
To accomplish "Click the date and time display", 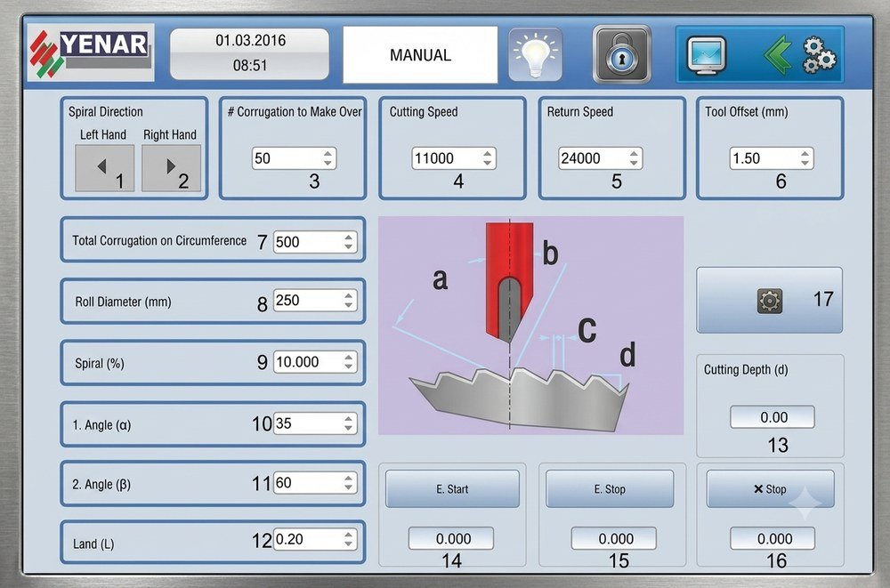I will click(250, 53).
